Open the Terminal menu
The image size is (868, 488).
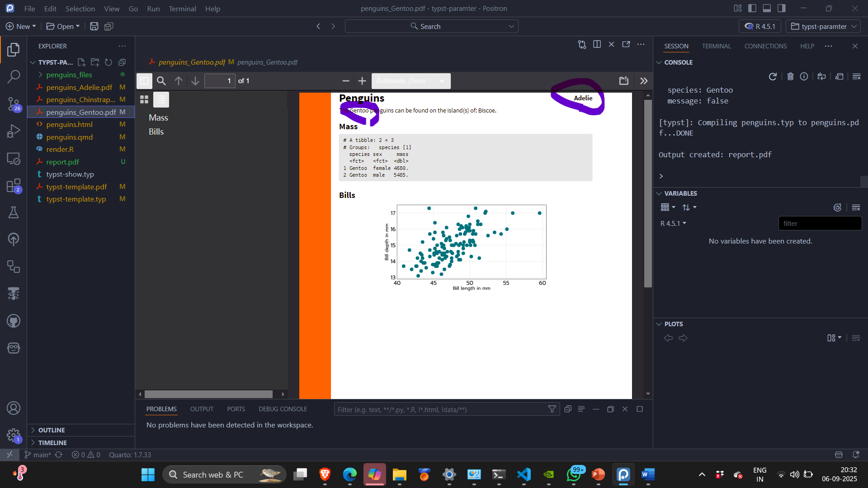point(182,9)
